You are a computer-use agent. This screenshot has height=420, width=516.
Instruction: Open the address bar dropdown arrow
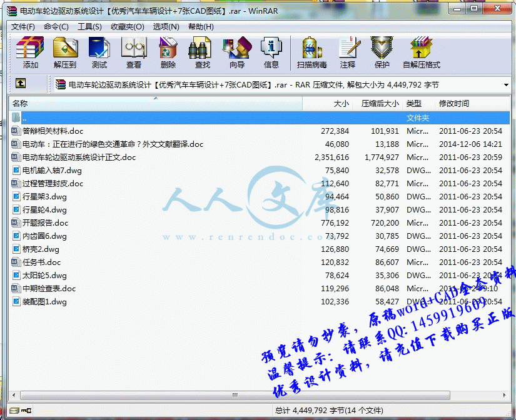(506, 85)
